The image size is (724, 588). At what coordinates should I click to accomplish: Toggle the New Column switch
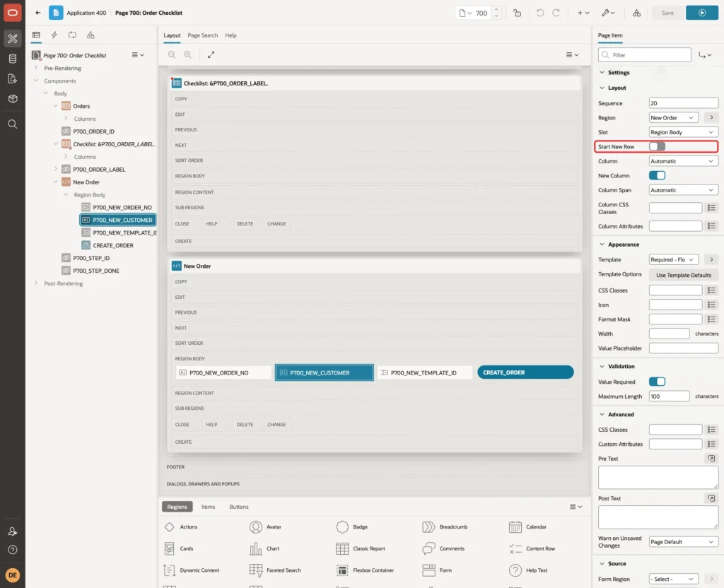point(657,175)
